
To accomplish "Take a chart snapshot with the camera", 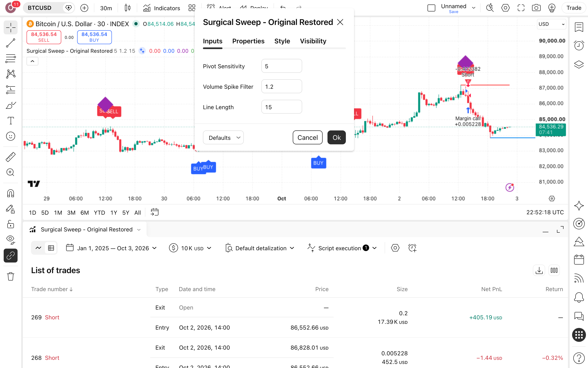I will [536, 8].
